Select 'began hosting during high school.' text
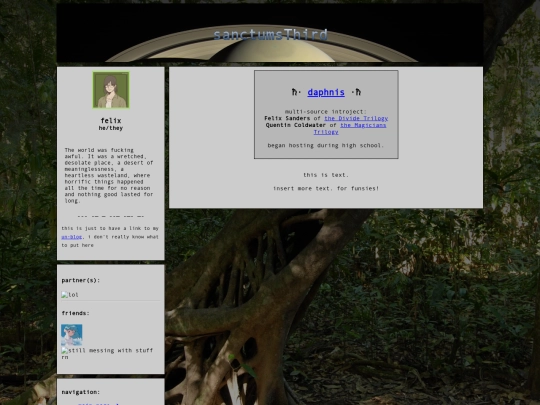Image resolution: width=540 pixels, height=405 pixels. point(326,145)
